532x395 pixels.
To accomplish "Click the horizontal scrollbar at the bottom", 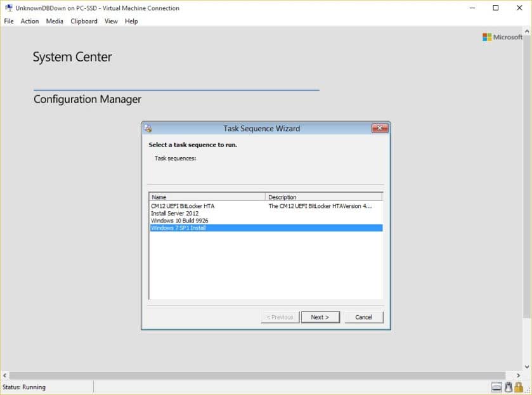I will click(266, 374).
